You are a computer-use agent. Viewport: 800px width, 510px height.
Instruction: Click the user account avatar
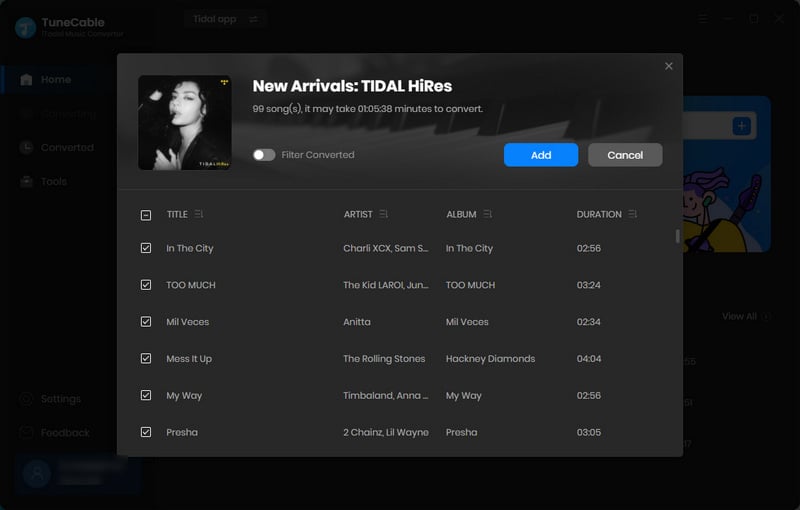pyautogui.click(x=37, y=474)
